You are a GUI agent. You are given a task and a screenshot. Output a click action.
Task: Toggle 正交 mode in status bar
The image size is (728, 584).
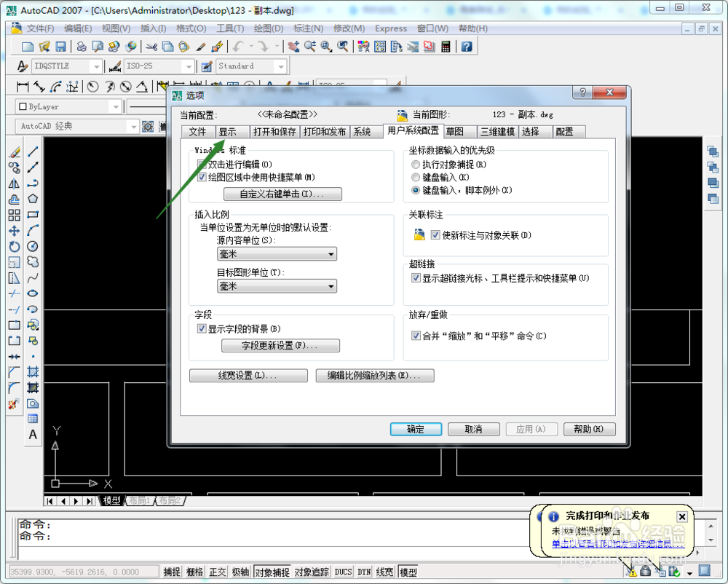[x=217, y=572]
